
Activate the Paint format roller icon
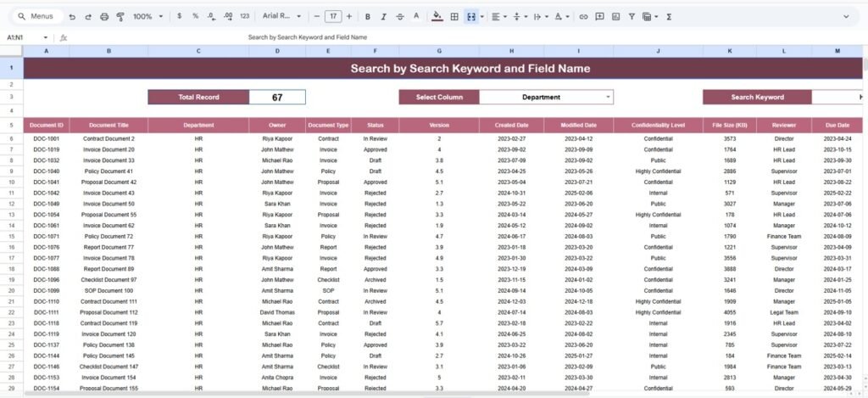click(x=120, y=17)
